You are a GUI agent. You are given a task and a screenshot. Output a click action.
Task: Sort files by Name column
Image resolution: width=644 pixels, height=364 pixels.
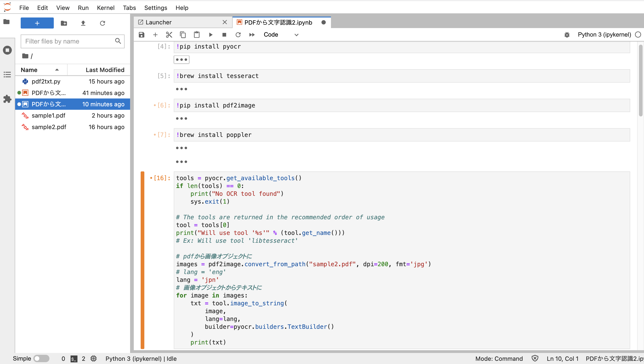click(41, 70)
